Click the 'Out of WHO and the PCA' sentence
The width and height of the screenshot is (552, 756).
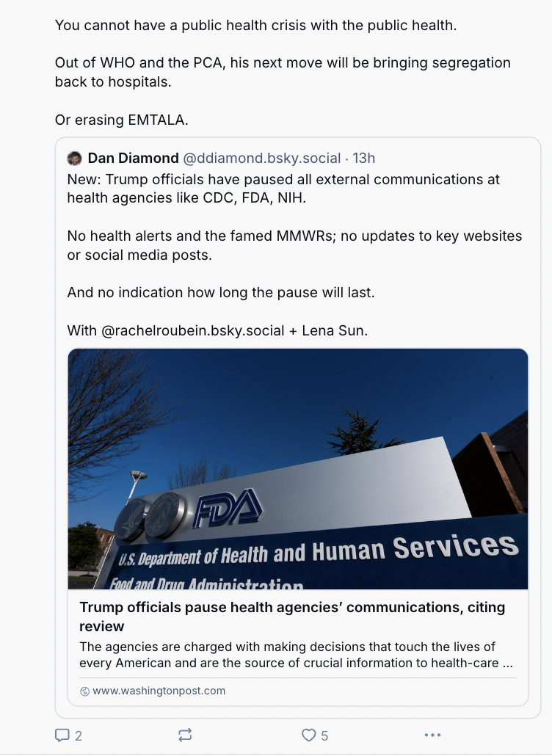pos(283,73)
